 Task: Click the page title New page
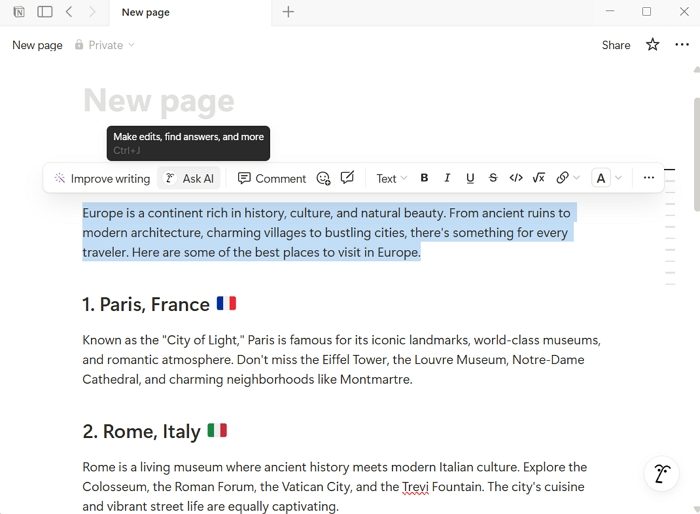(x=159, y=101)
